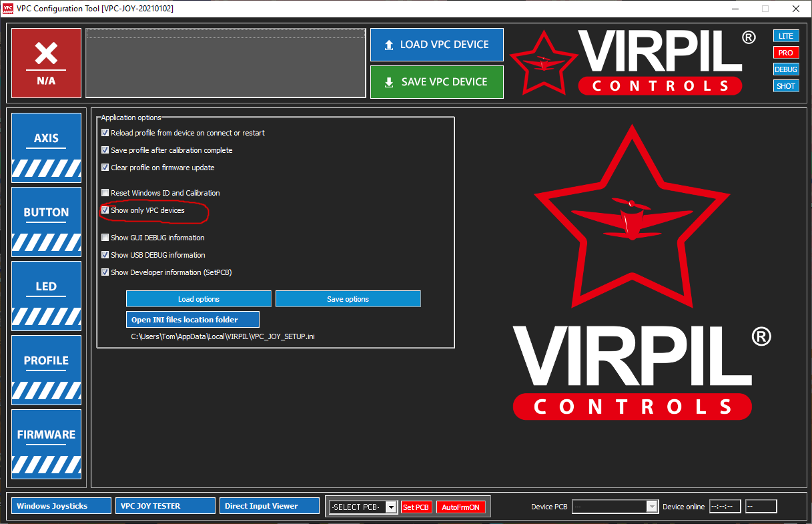
Task: Open VPC JOY TESTER
Action: (165, 506)
